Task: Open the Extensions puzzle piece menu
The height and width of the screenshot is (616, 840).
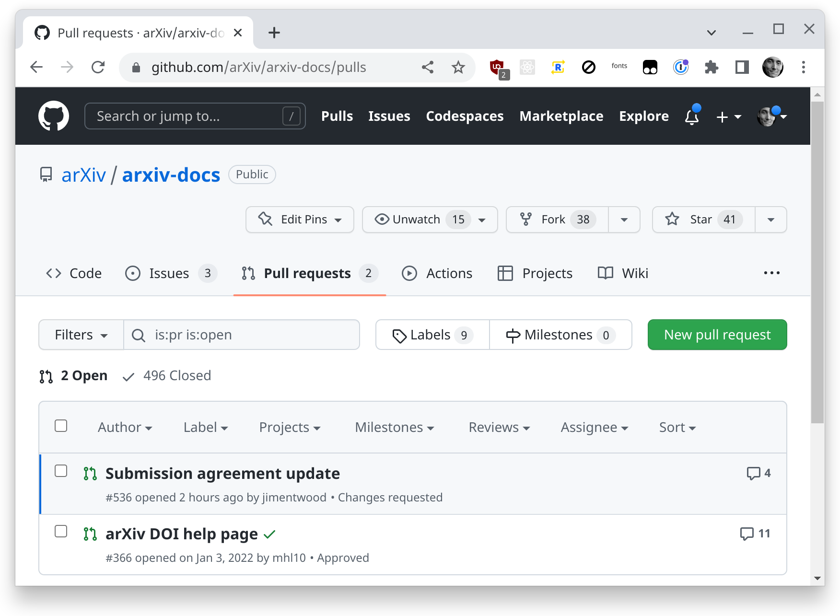Action: pyautogui.click(x=712, y=67)
